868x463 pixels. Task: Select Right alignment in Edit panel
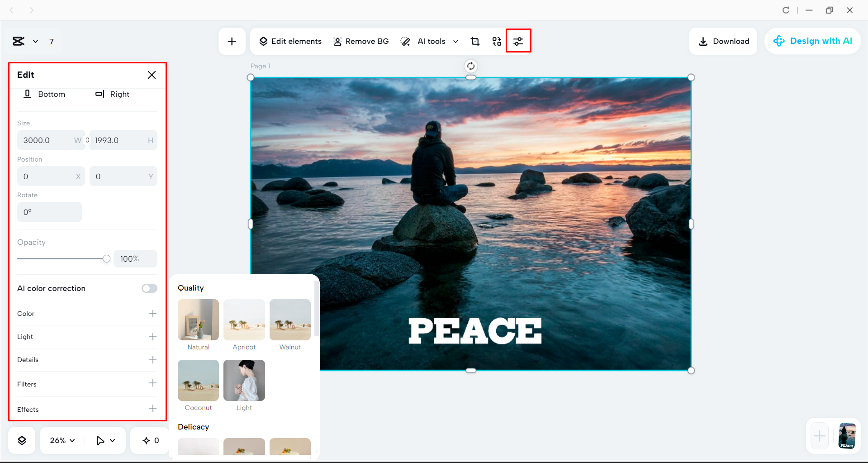112,94
